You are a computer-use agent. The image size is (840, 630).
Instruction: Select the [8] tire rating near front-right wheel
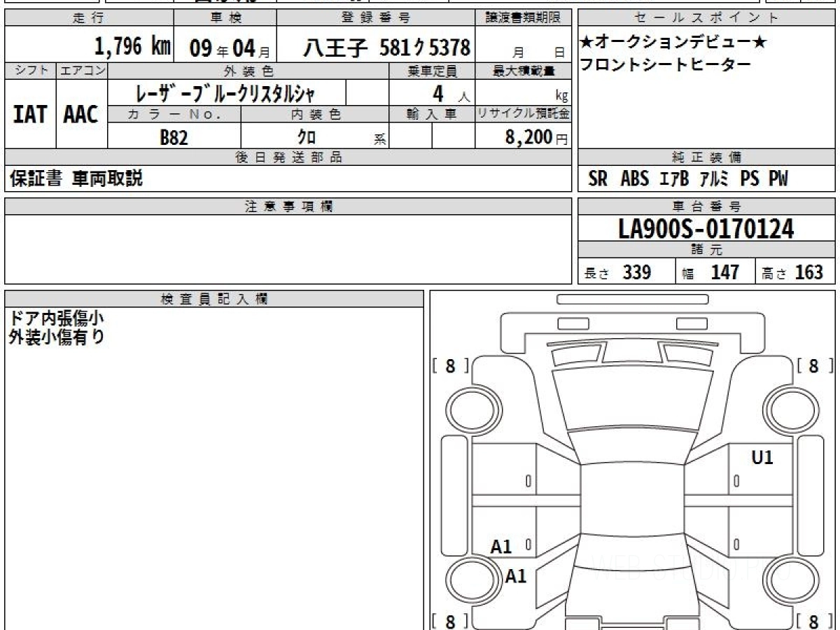[x=814, y=365]
